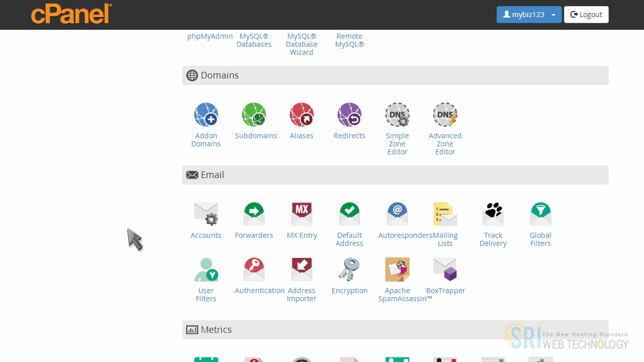Open the Apache SpamAssassin icon

click(x=397, y=270)
